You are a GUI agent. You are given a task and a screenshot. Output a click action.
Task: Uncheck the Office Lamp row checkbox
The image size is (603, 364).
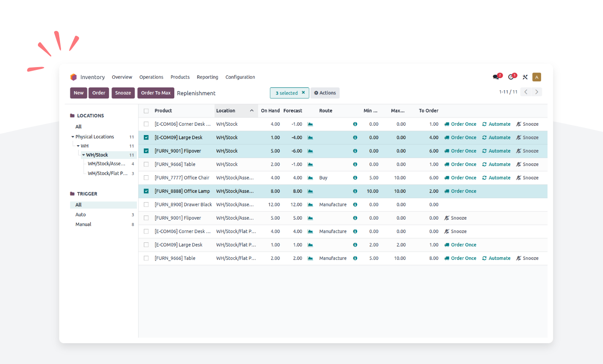[146, 191]
